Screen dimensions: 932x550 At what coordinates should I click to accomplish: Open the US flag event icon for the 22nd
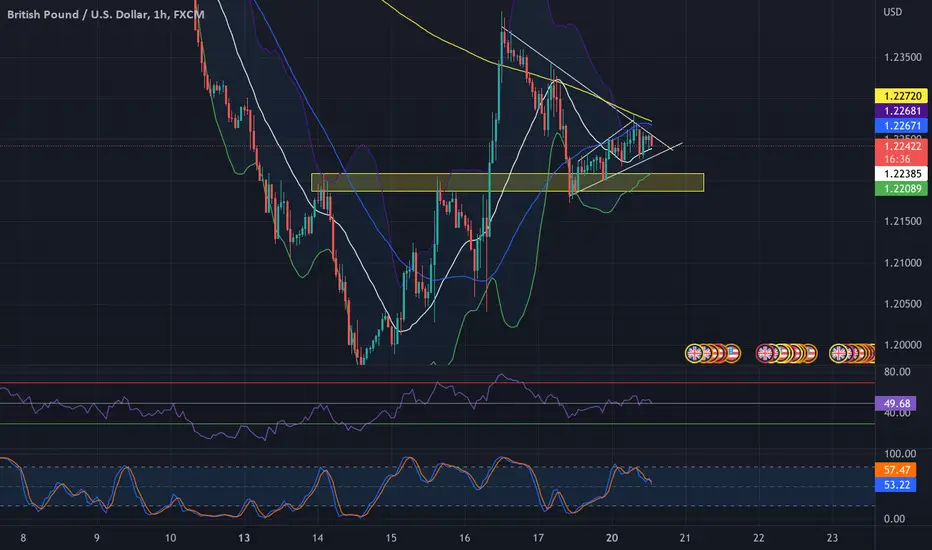pos(809,354)
